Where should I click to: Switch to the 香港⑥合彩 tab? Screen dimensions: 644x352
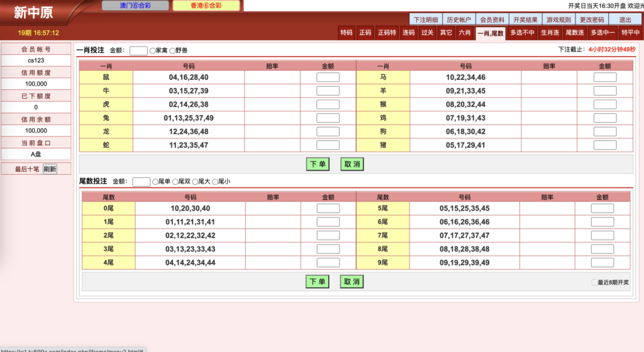click(x=206, y=6)
